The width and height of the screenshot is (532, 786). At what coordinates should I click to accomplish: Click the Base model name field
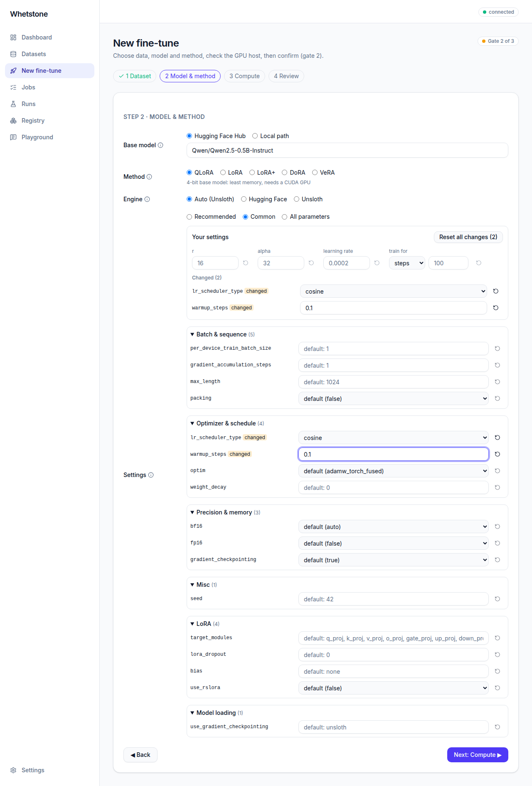[347, 151]
